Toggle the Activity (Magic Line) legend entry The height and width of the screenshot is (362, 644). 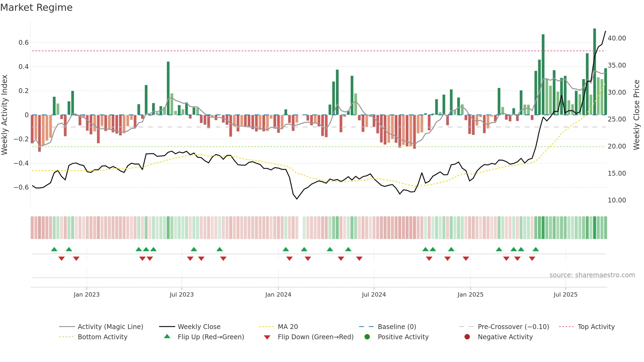click(101, 327)
